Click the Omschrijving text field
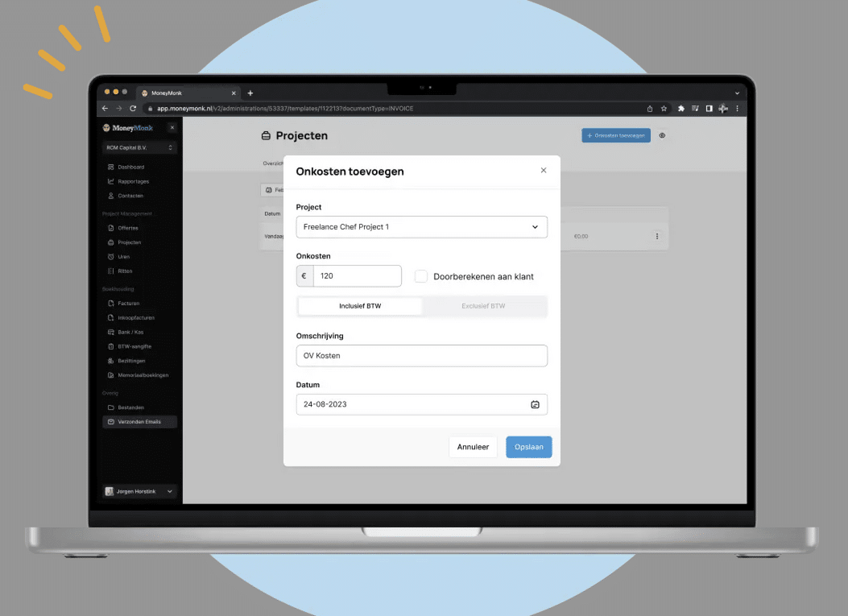Screen dimensions: 848x616 coord(421,356)
